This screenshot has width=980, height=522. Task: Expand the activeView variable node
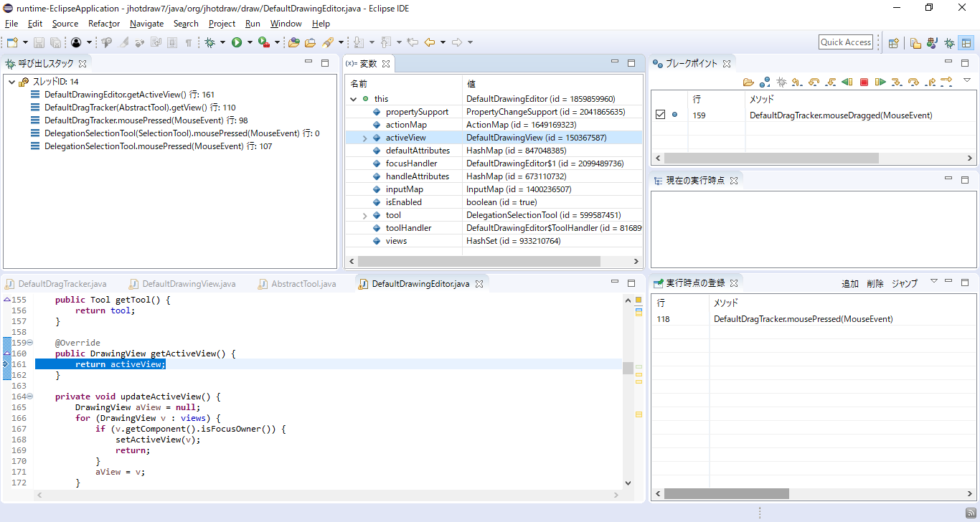point(364,138)
